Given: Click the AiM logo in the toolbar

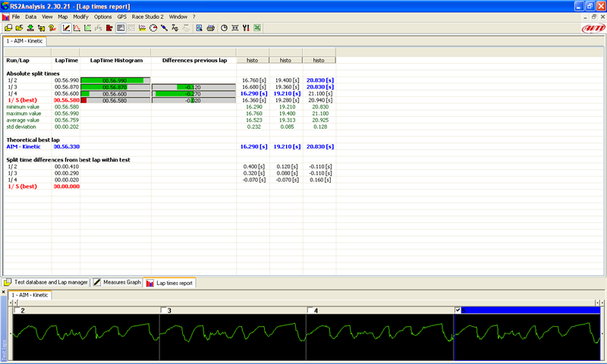Looking at the screenshot, I should click(x=593, y=28).
